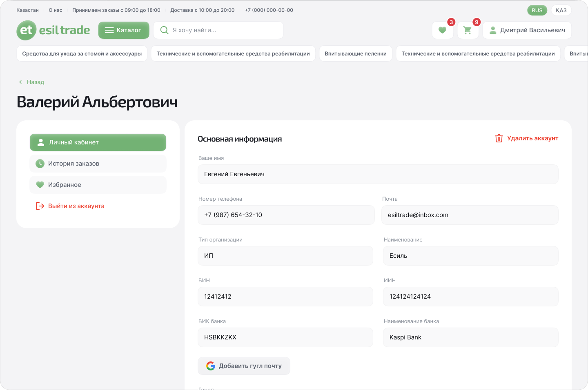Viewport: 588px width, 390px height.
Task: Select Личный кабинет sidebar item
Action: pyautogui.click(x=98, y=142)
